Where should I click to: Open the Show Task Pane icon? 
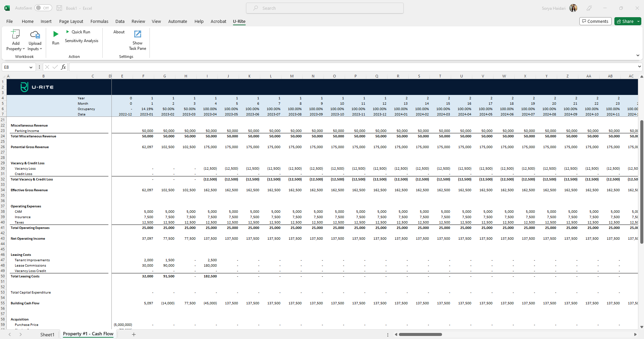pyautogui.click(x=138, y=34)
